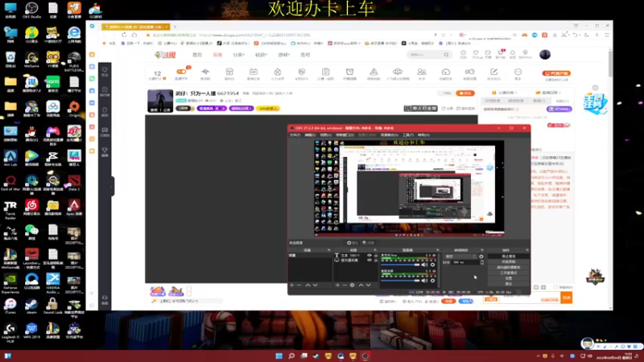Mute the first audio mixer channel

[425, 265]
